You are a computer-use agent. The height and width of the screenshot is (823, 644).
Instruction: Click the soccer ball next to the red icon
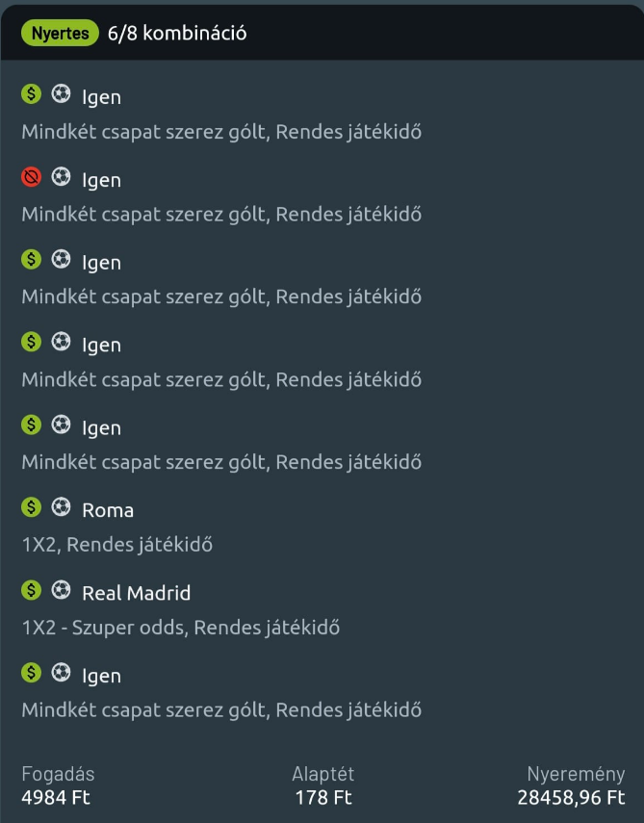coord(61,177)
